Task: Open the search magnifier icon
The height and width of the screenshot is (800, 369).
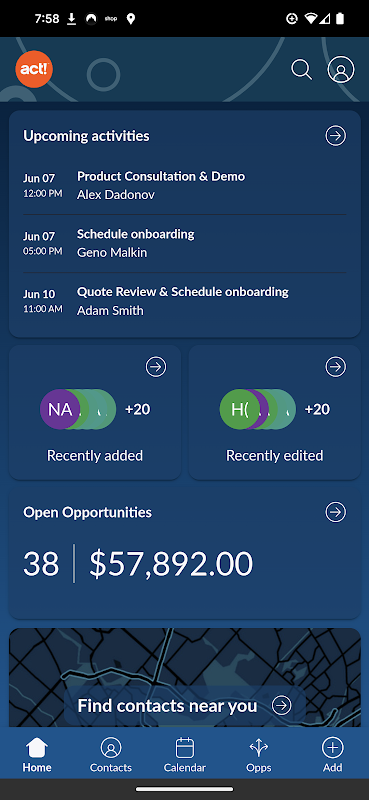Action: [302, 69]
